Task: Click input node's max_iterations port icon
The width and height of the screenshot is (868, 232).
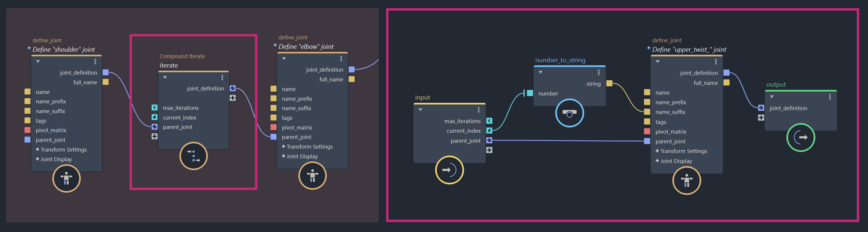Action: (x=489, y=121)
